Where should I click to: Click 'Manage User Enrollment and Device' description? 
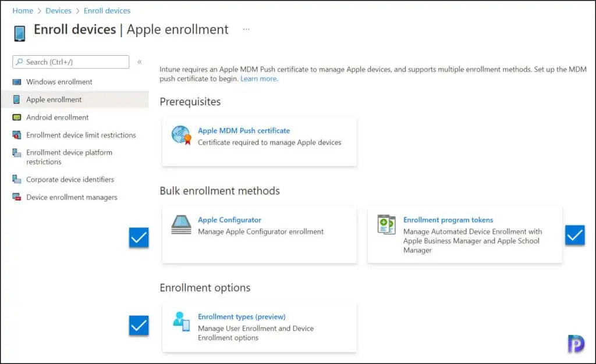tap(256, 333)
